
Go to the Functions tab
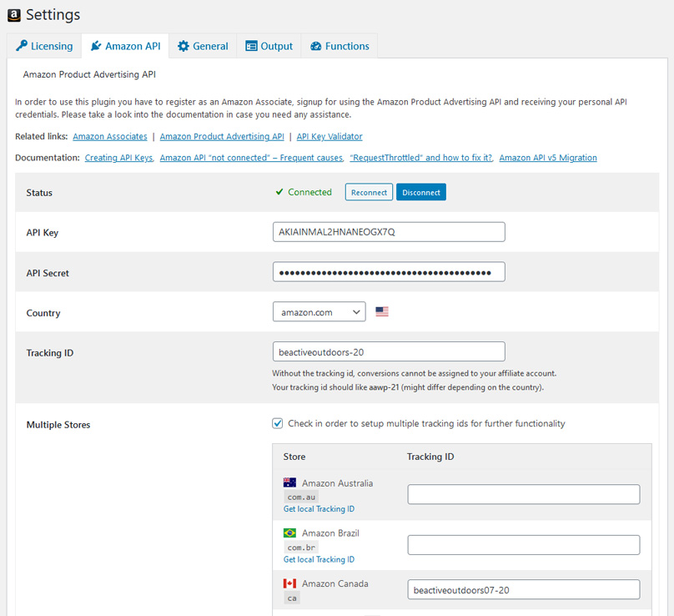pyautogui.click(x=340, y=46)
